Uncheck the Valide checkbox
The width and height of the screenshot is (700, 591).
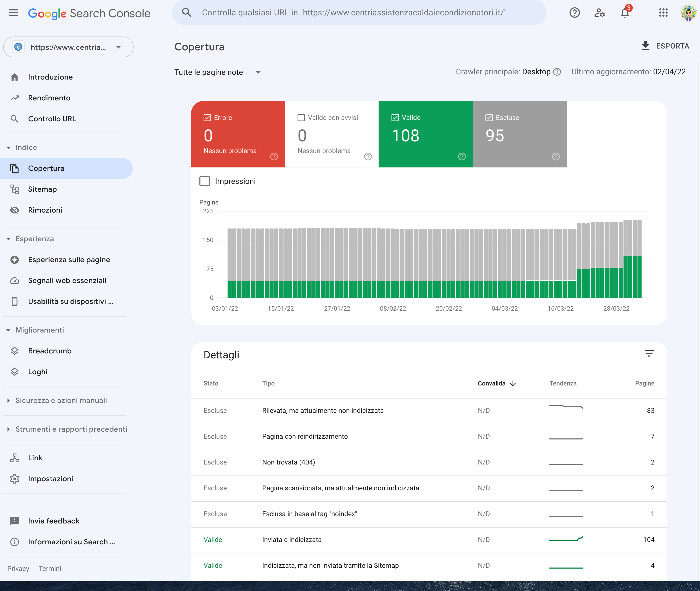coord(395,118)
